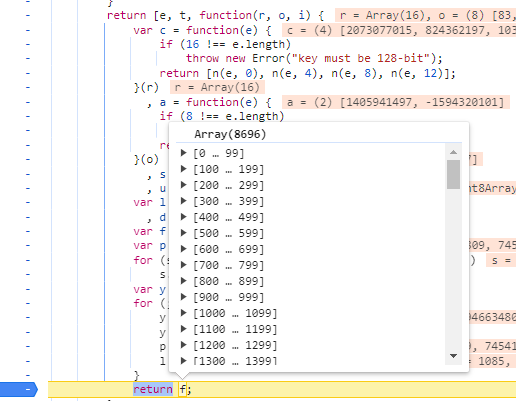This screenshot has height=401, width=516.
Task: Click the blue breakpoint marker in the gutter
Action: pyautogui.click(x=19, y=389)
